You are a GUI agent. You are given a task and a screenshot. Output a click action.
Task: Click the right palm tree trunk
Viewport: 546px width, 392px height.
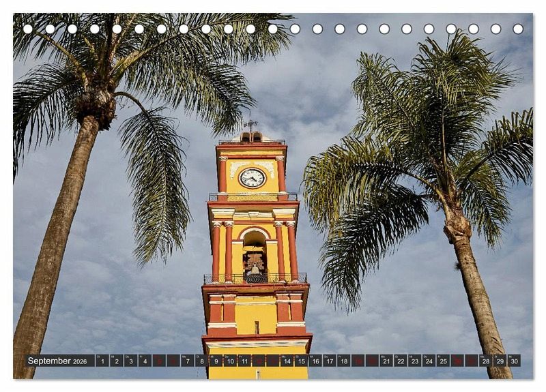click(478, 300)
